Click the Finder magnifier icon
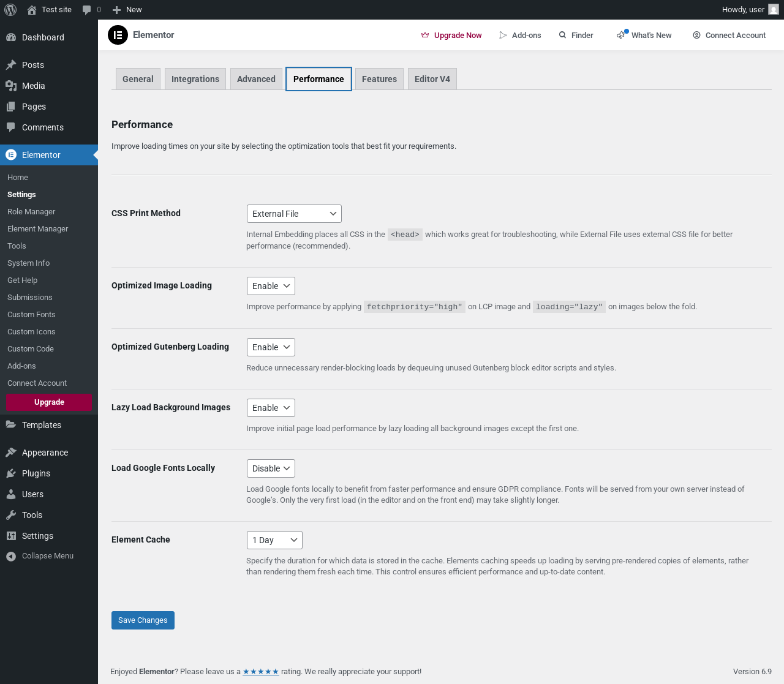784x684 pixels. tap(562, 36)
